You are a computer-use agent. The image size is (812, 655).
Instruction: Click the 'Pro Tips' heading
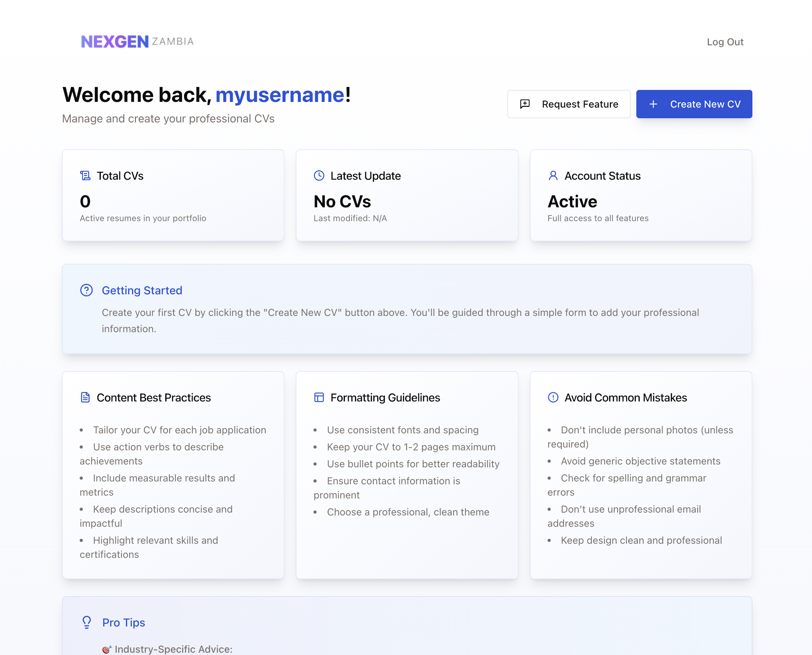click(124, 623)
